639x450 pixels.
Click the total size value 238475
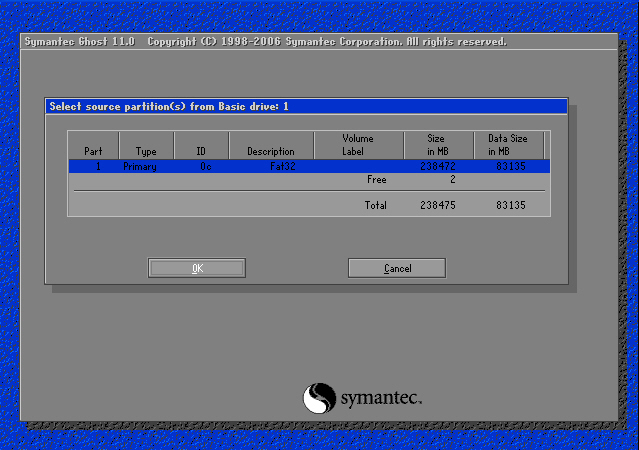[x=438, y=205]
